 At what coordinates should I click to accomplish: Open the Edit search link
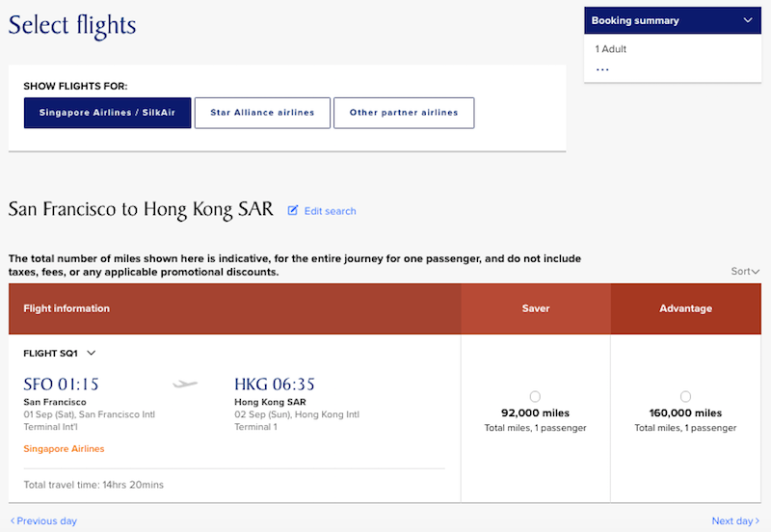[330, 211]
